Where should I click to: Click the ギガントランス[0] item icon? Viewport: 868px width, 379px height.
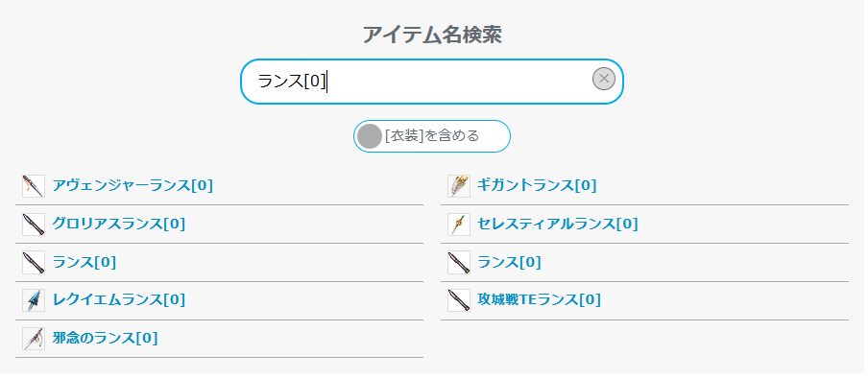pos(459,186)
